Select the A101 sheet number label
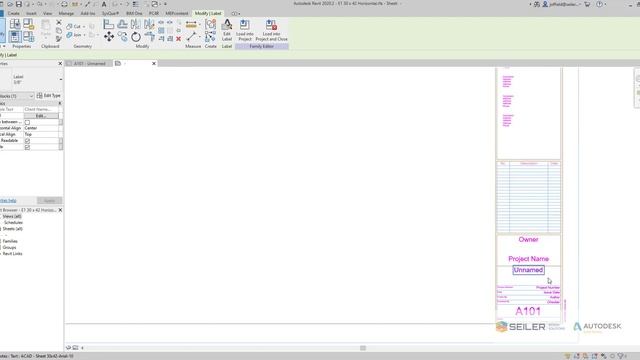Screen dimensions: 640x360 tap(528, 311)
